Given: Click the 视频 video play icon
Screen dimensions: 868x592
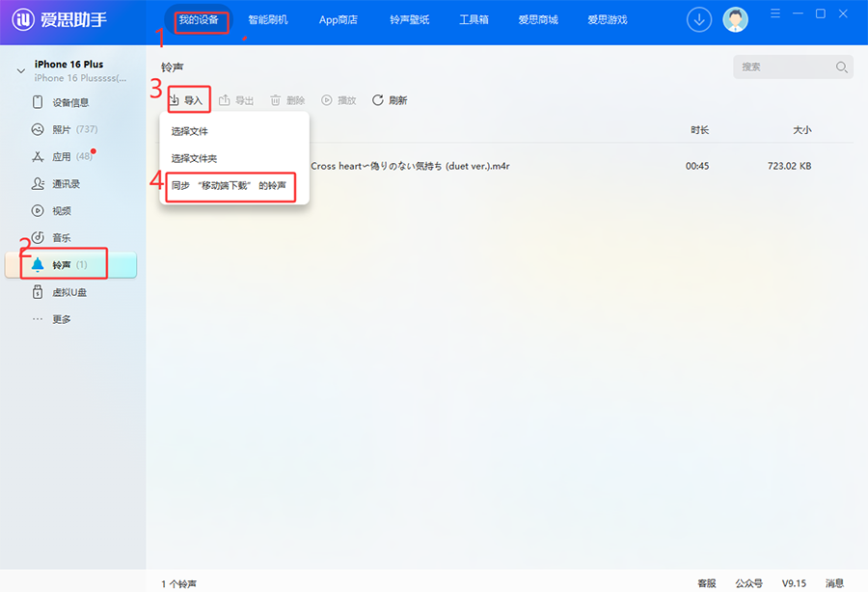Looking at the screenshot, I should tap(38, 211).
